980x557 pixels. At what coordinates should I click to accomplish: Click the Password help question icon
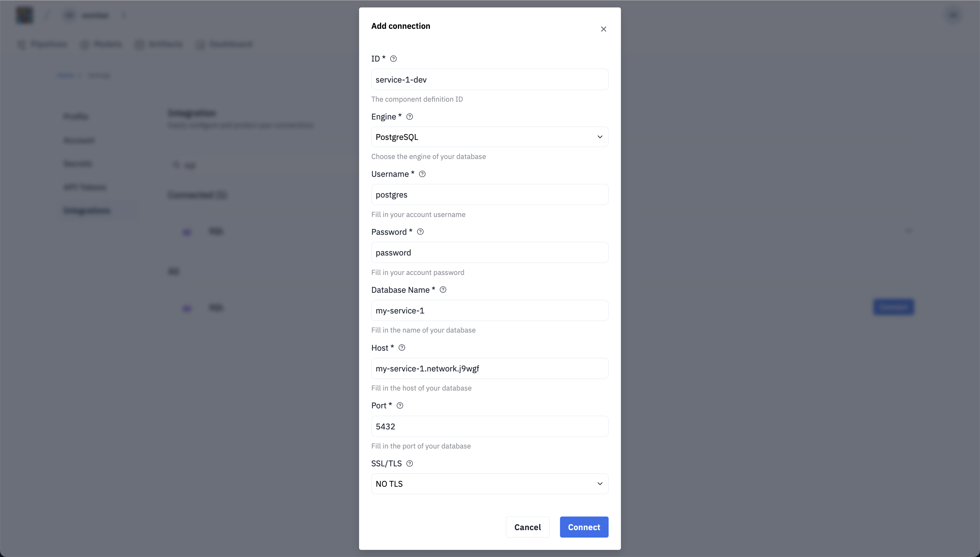tap(420, 232)
